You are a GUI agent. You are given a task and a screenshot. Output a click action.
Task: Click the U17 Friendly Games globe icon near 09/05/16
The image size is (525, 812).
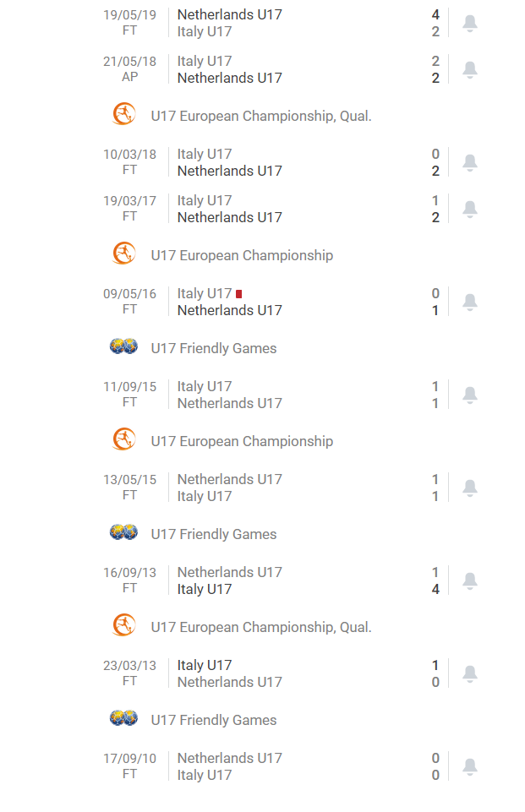click(123, 346)
